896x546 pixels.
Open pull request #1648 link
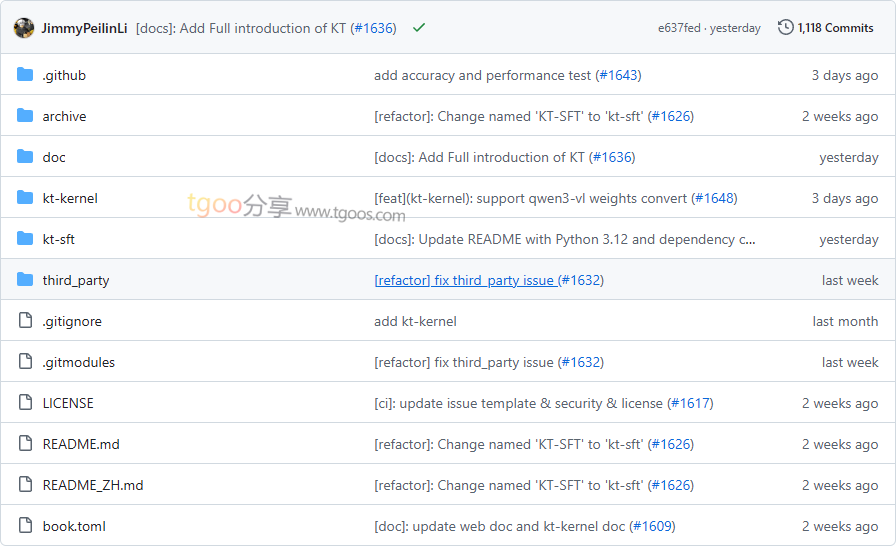pyautogui.click(x=714, y=198)
